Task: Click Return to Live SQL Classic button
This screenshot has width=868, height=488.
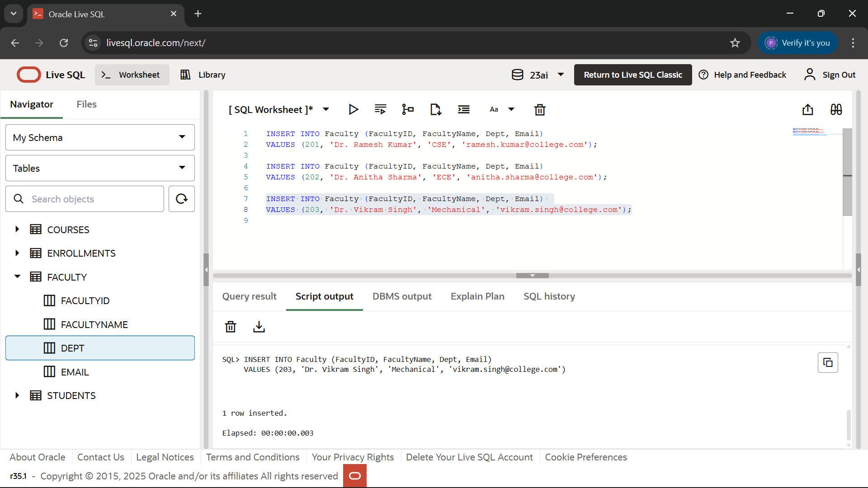Action: [632, 75]
